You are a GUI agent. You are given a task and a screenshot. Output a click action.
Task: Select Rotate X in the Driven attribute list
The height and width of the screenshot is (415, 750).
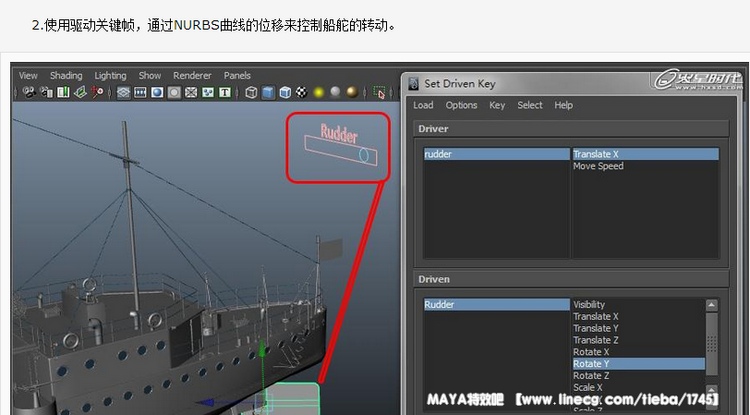591,352
